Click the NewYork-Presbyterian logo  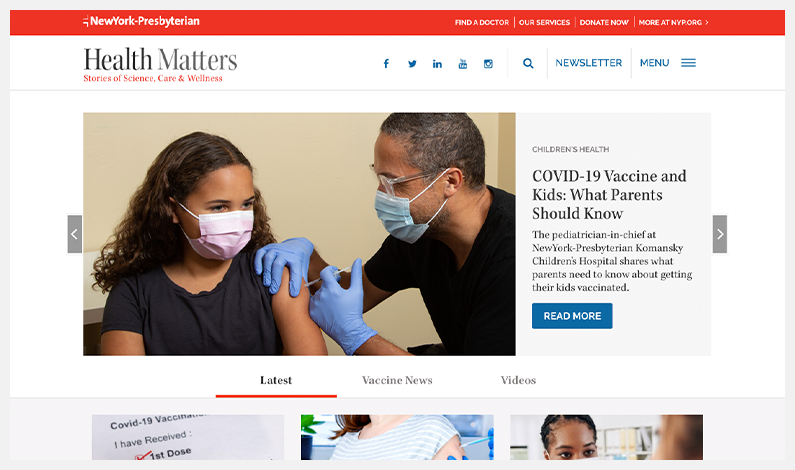[x=141, y=21]
